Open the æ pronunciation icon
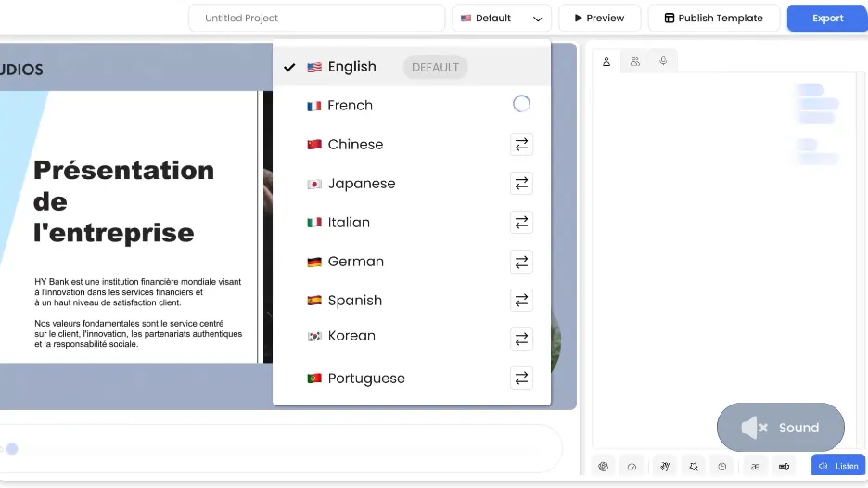Image resolution: width=868 pixels, height=488 pixels. click(x=755, y=467)
